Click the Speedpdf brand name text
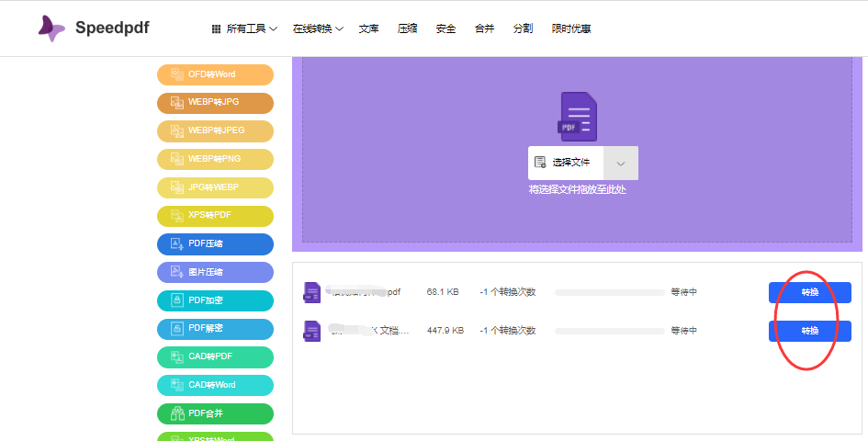This screenshot has height=441, width=868. tap(112, 28)
